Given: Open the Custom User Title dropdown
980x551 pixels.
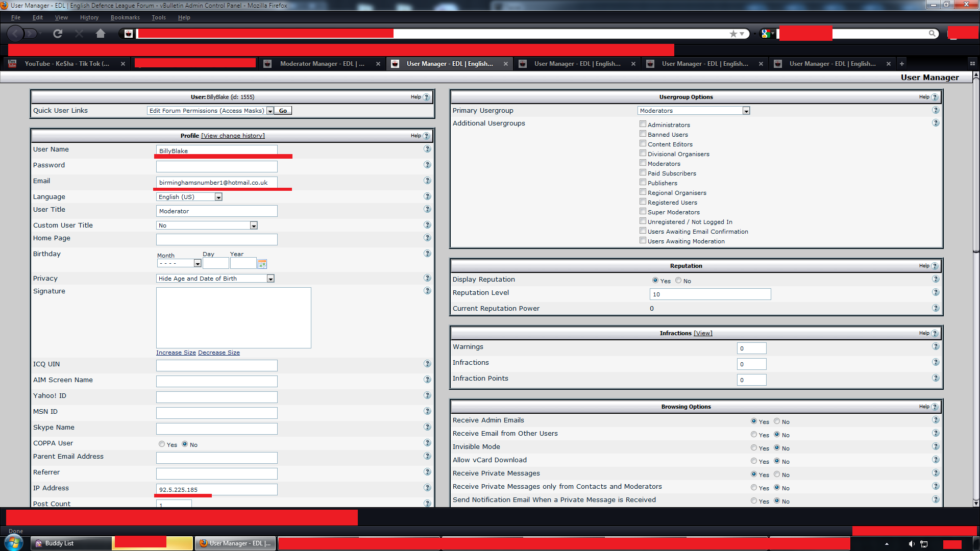Looking at the screenshot, I should coord(254,226).
